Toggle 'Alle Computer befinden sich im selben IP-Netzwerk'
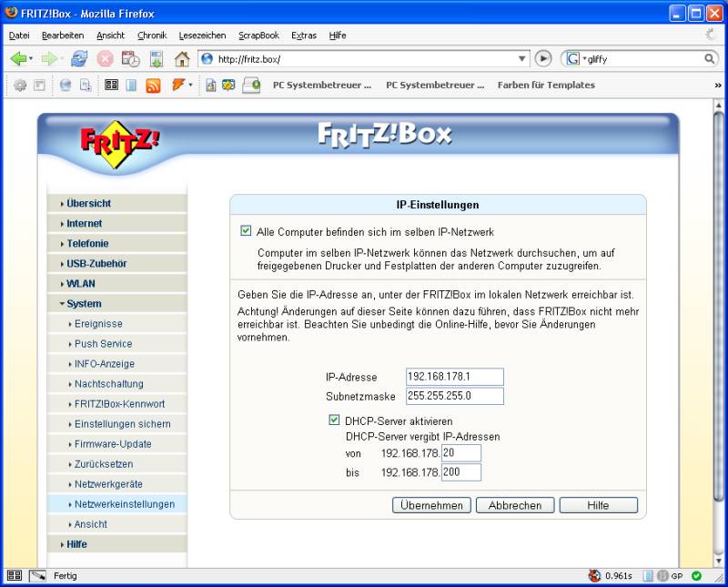728x587 pixels. (246, 231)
